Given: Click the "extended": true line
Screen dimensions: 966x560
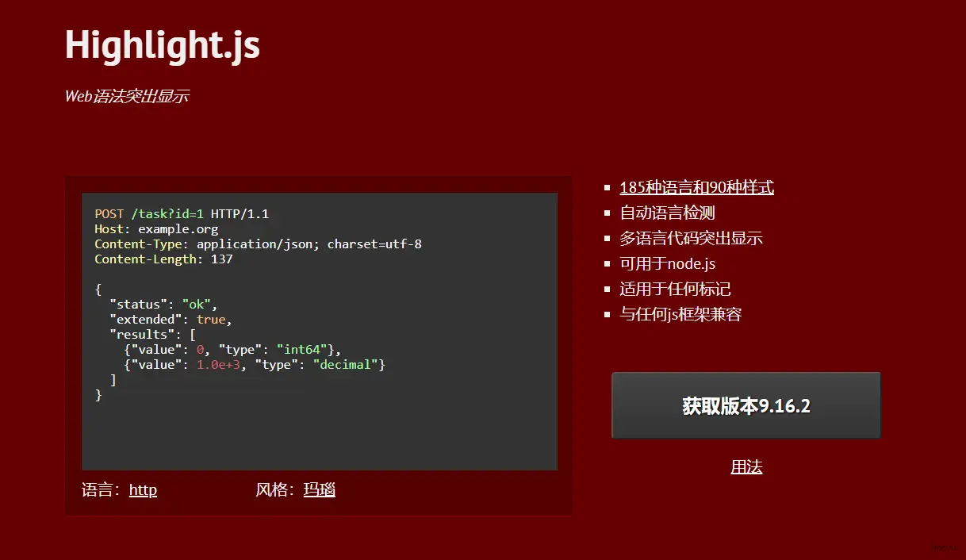Looking at the screenshot, I should pyautogui.click(x=171, y=320).
